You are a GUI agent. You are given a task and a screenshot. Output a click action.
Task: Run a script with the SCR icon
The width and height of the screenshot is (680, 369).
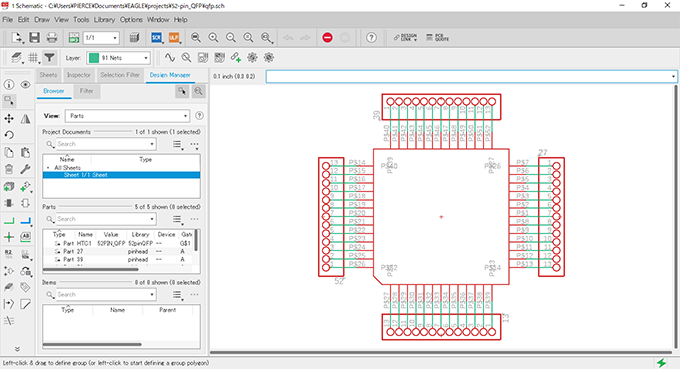[156, 38]
